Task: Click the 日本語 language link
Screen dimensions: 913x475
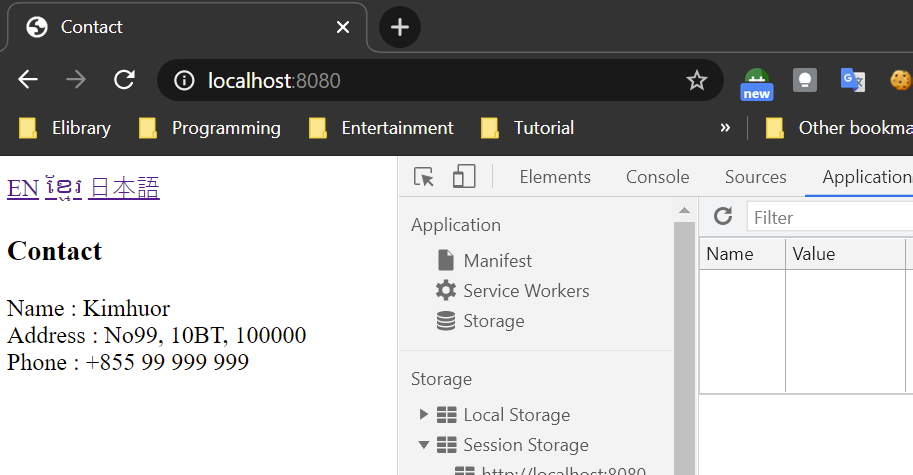Action: 124,188
